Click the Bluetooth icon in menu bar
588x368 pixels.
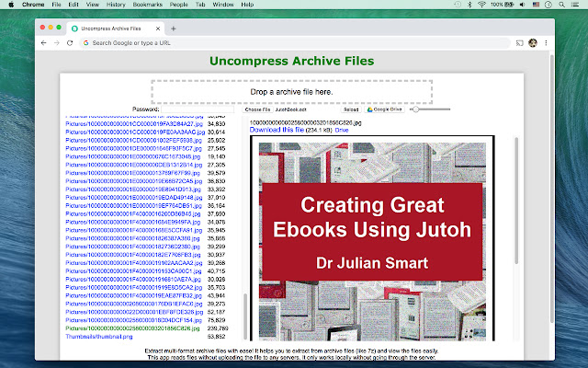[x=469, y=5]
